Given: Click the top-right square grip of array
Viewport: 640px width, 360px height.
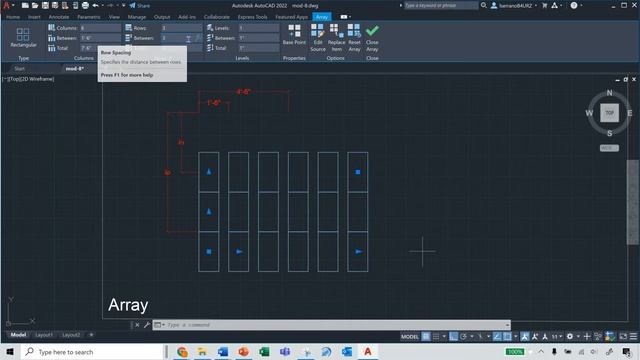Looking at the screenshot, I should click(x=358, y=172).
